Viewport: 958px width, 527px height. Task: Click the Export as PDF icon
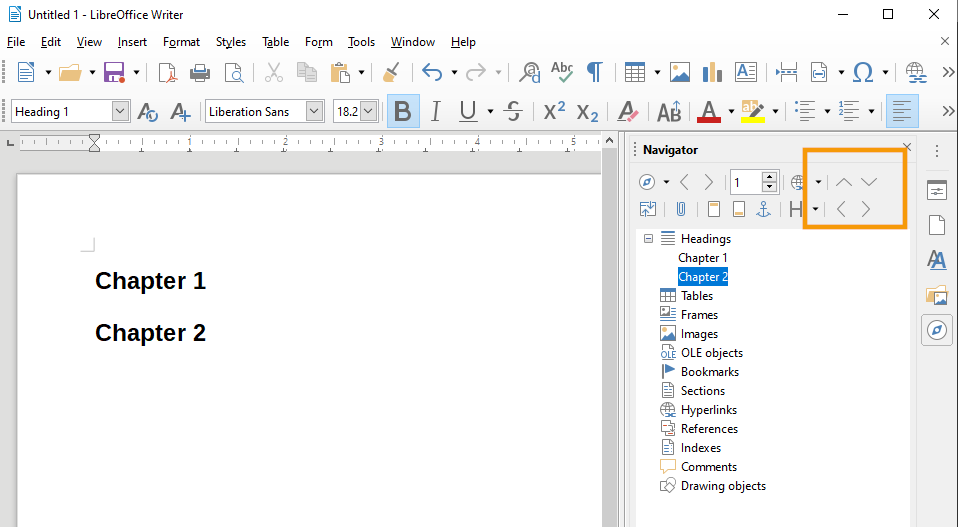[168, 72]
